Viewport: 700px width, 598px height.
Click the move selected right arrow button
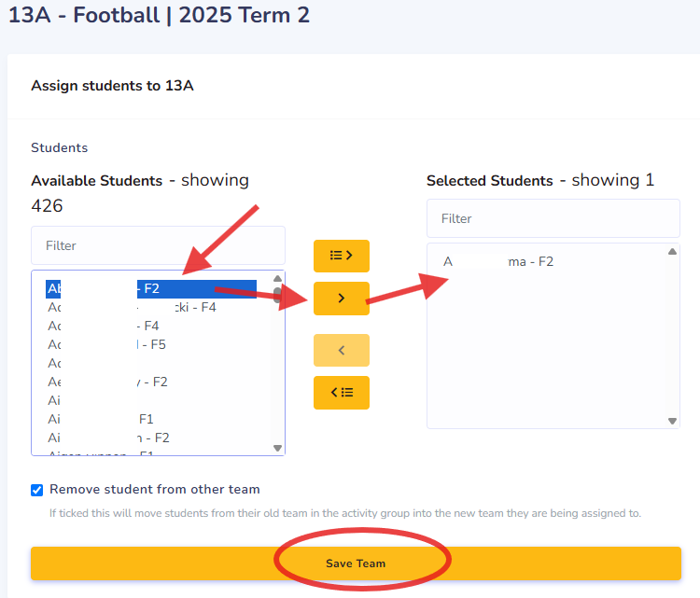click(x=341, y=299)
